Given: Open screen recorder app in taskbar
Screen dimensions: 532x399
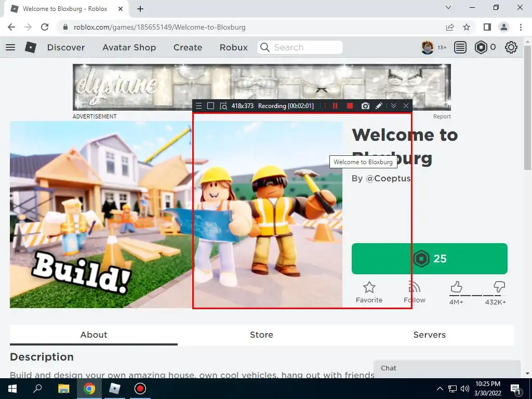Looking at the screenshot, I should point(140,389).
